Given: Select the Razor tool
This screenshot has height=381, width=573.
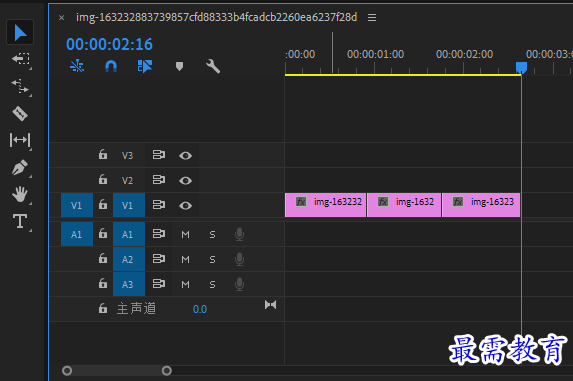Looking at the screenshot, I should pos(20,114).
